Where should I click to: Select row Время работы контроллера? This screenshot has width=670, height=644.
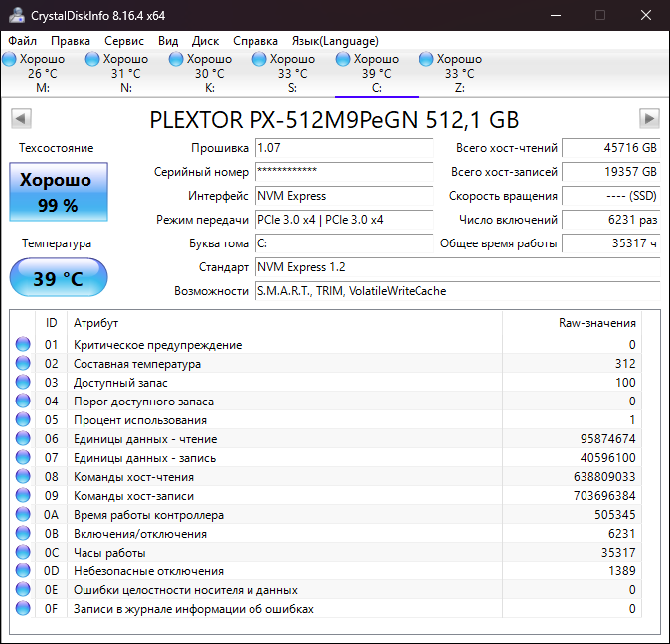click(326, 514)
